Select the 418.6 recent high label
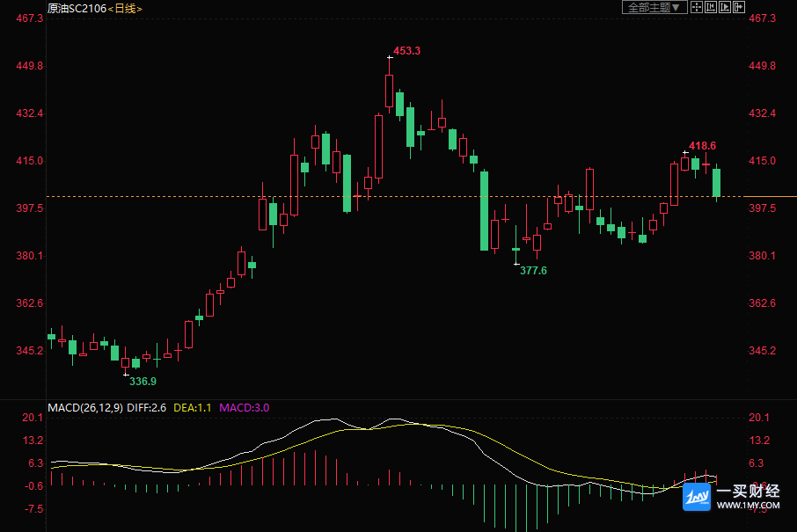Image resolution: width=797 pixels, height=532 pixels. [702, 146]
